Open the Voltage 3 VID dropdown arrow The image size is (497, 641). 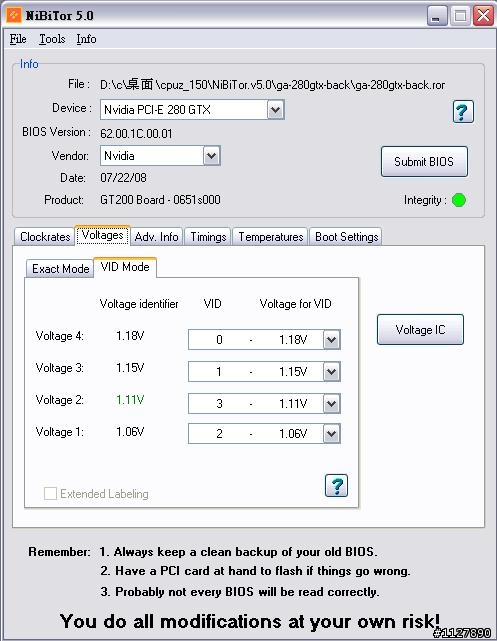point(331,372)
